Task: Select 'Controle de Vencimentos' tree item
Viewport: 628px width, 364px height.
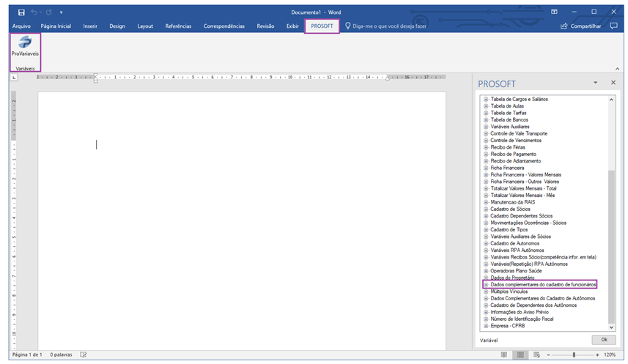Action: click(x=516, y=141)
